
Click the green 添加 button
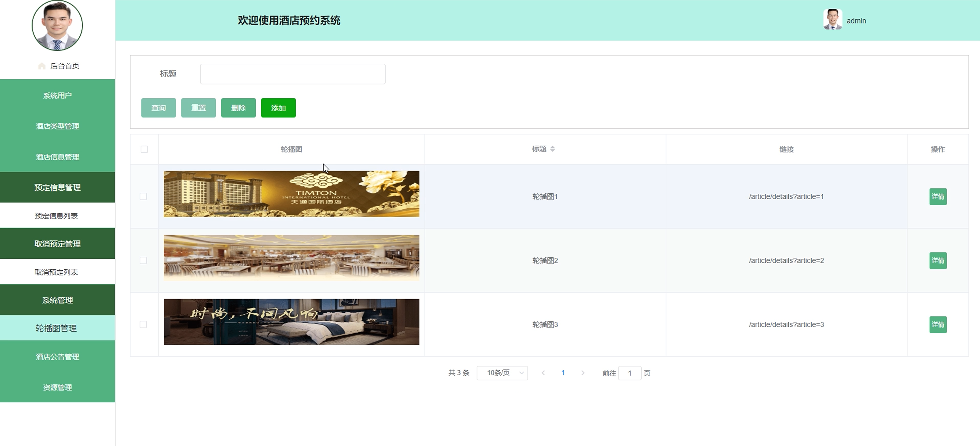(x=278, y=108)
